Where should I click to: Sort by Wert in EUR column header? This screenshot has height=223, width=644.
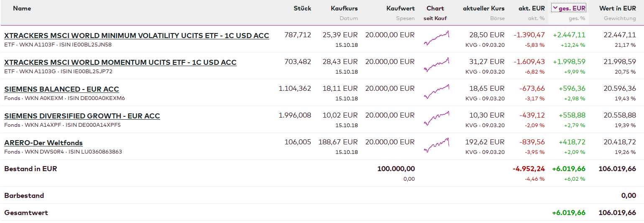(617, 8)
